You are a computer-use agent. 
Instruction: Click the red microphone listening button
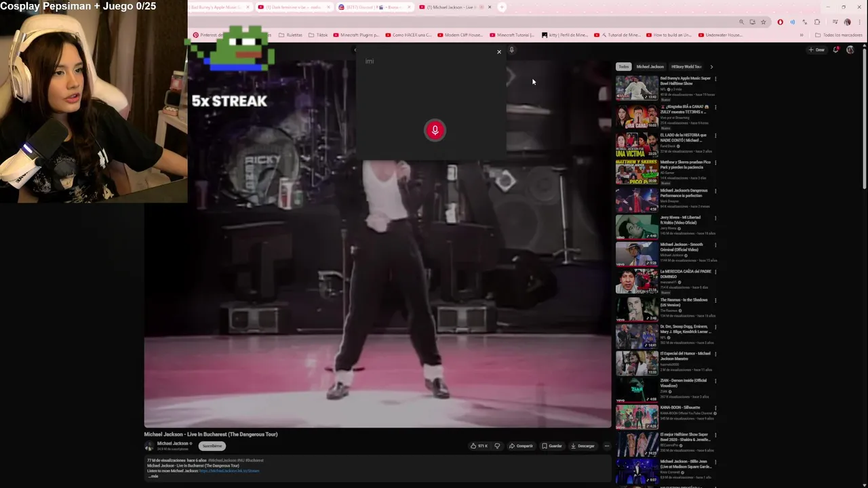(x=435, y=130)
